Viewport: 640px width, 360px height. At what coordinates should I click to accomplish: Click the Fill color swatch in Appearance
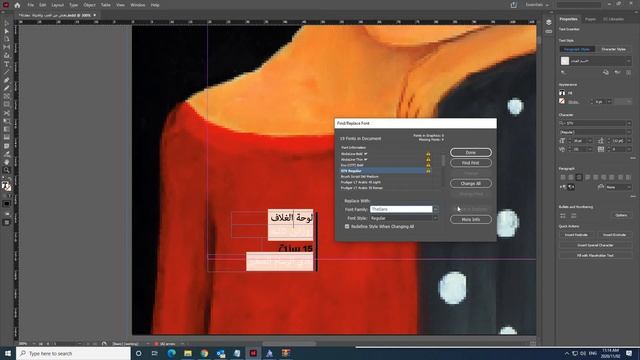coord(562,93)
